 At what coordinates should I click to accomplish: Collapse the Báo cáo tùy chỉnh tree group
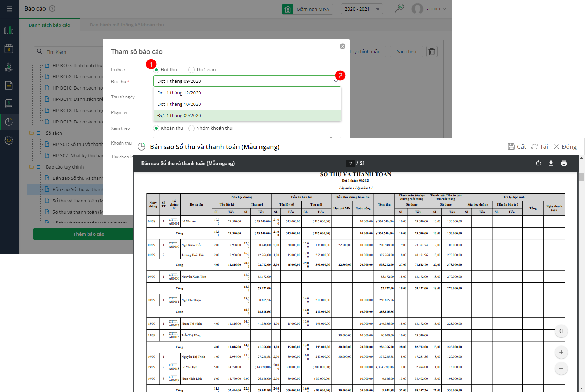pyautogui.click(x=38, y=167)
